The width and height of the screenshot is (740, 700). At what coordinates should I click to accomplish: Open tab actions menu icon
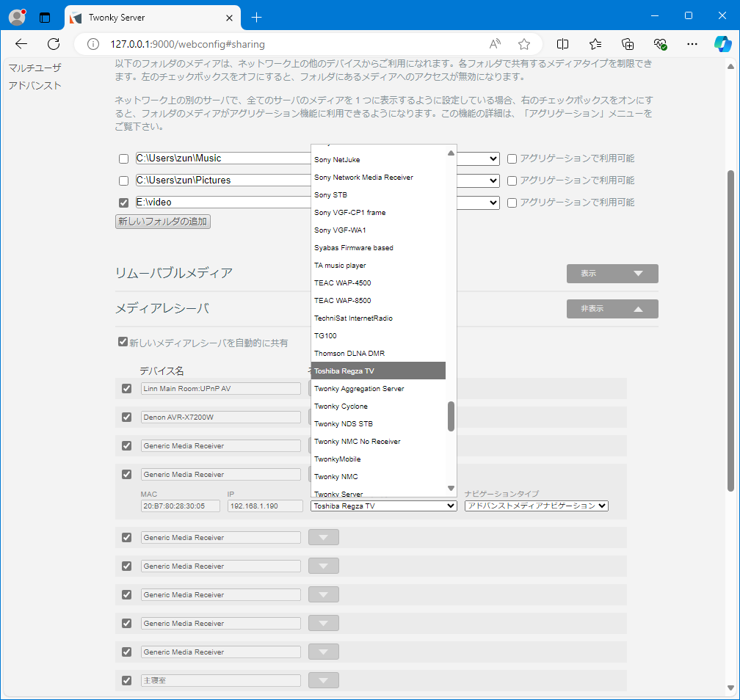tap(45, 18)
